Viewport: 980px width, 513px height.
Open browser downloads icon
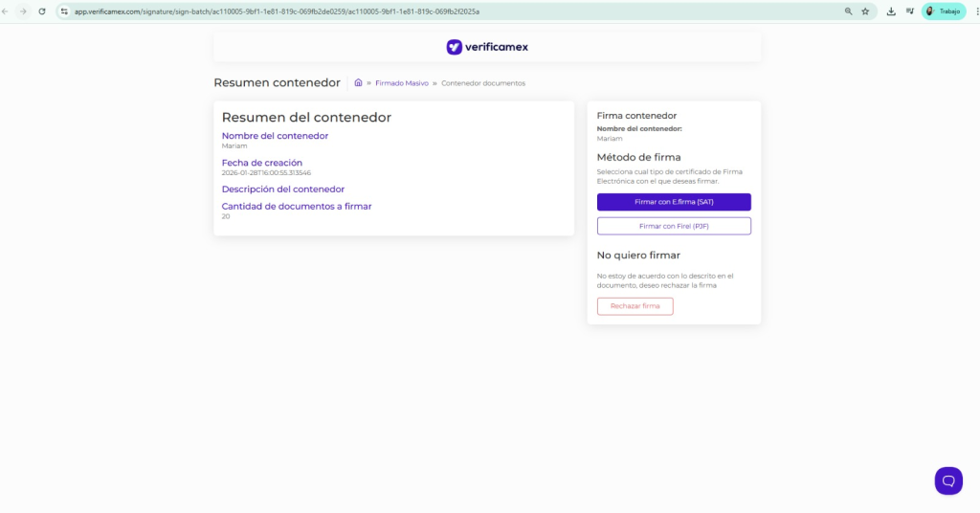point(891,11)
